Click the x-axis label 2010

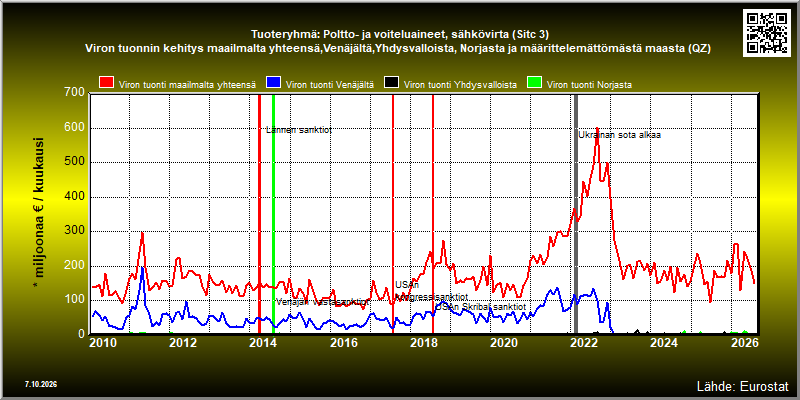tap(104, 342)
